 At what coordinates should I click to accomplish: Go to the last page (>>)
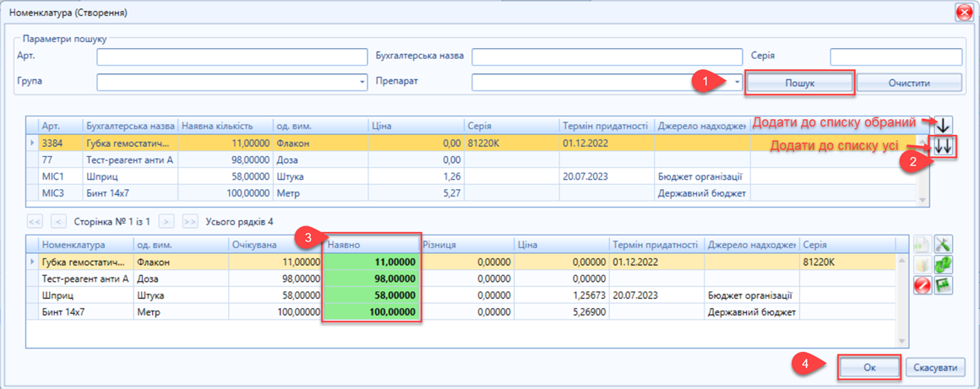[190, 221]
